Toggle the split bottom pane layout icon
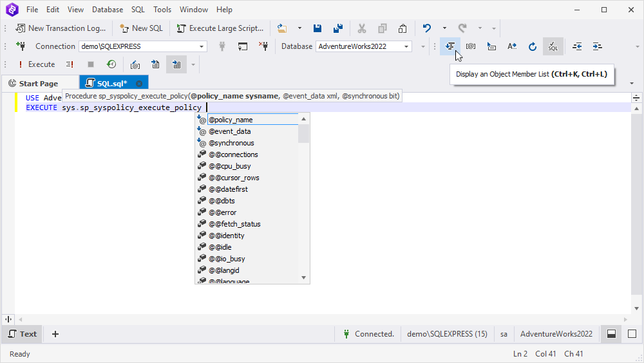The image size is (644, 363). point(612,334)
